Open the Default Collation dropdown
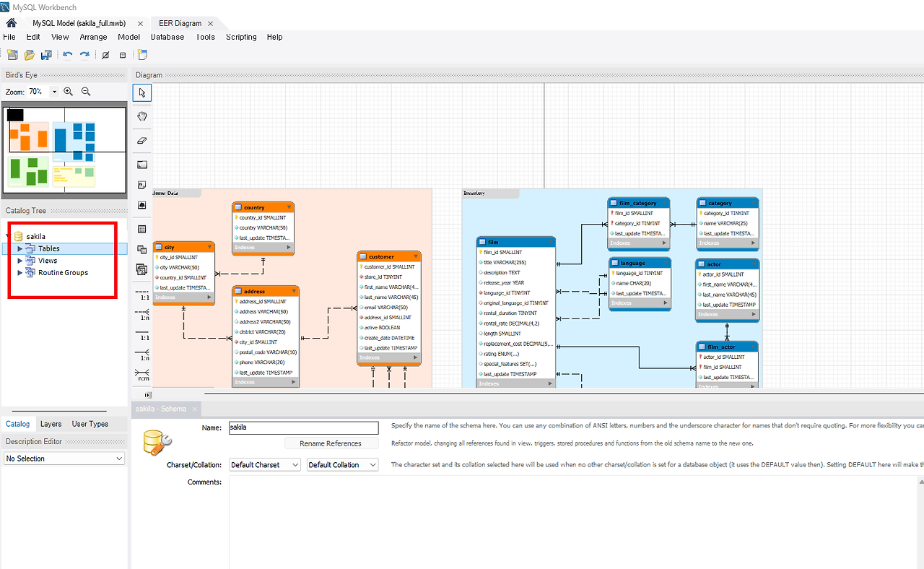Image resolution: width=924 pixels, height=569 pixels. tap(342, 465)
